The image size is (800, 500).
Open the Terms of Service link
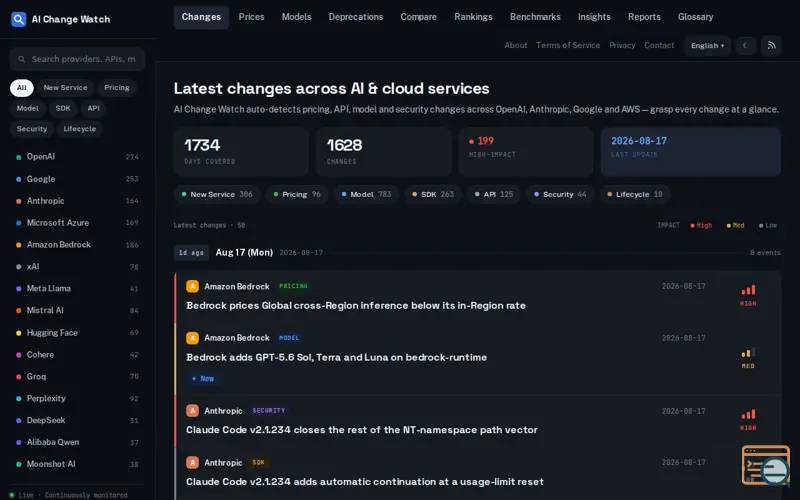coord(568,45)
